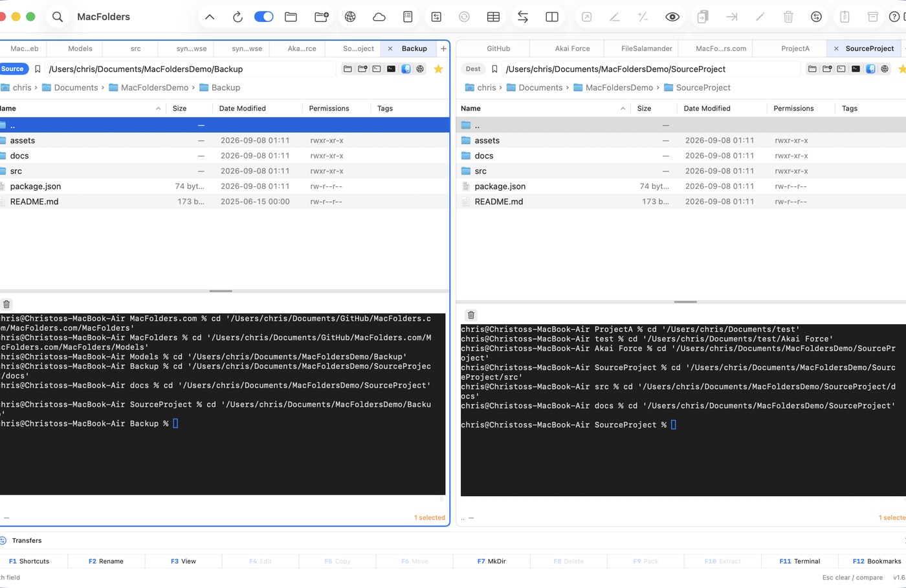Open Finder icon in left pane path bar
906x588 pixels.
406,69
